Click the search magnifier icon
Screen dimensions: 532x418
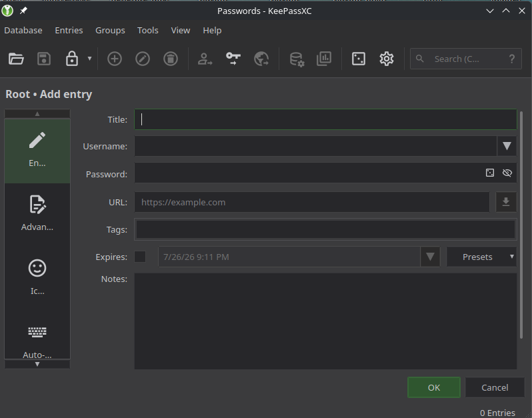420,59
